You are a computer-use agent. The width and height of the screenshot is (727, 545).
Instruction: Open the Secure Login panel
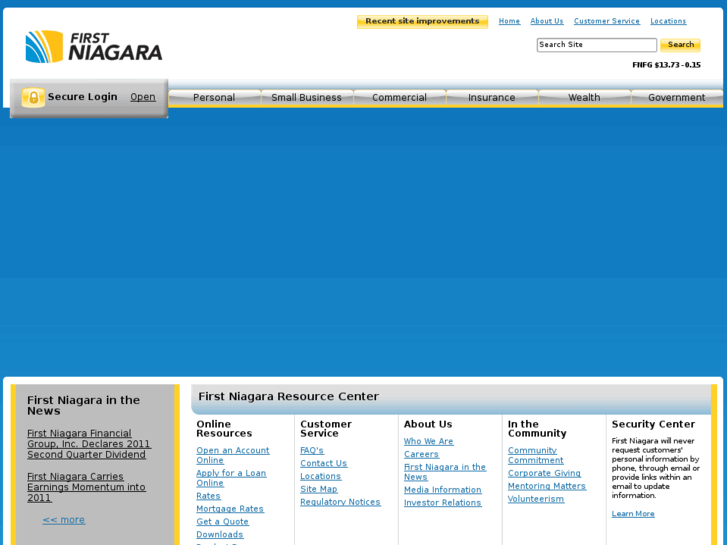pyautogui.click(x=143, y=97)
